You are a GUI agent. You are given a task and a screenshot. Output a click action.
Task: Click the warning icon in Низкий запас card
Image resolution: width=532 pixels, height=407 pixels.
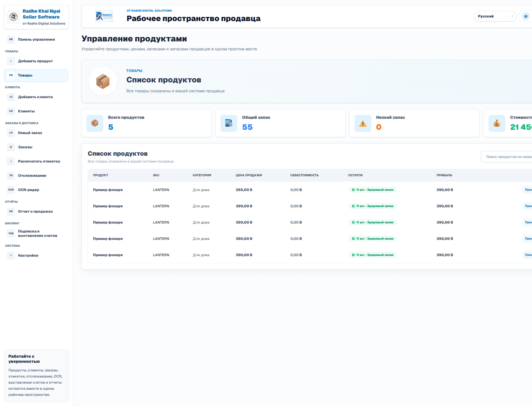[x=363, y=123]
